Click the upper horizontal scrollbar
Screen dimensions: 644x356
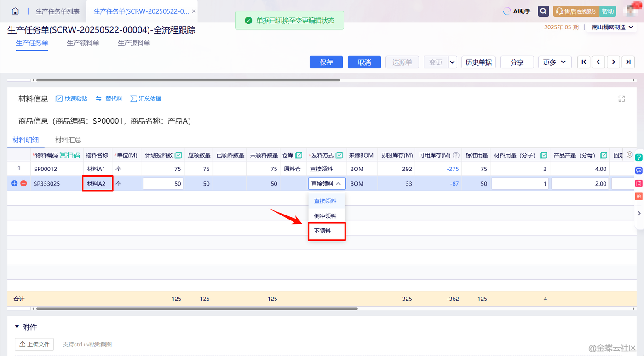pos(188,80)
